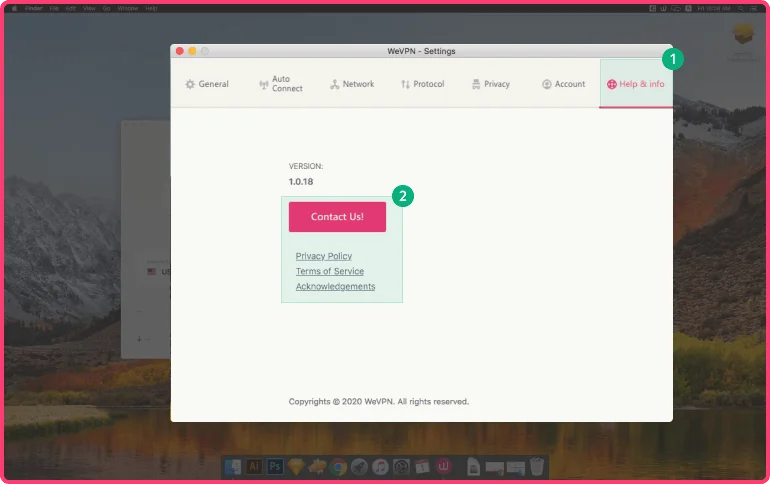Open Google Chrome from the dock
The height and width of the screenshot is (484, 770).
click(339, 467)
